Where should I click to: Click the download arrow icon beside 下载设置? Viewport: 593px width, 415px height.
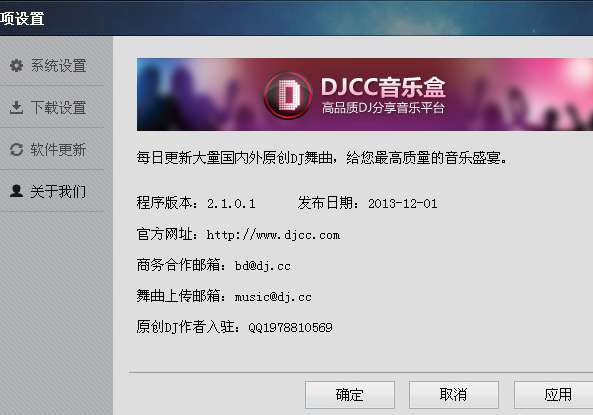coord(16,107)
